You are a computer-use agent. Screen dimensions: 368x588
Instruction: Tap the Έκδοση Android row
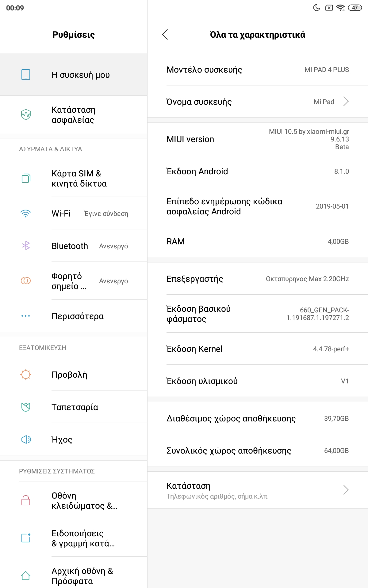point(258,171)
